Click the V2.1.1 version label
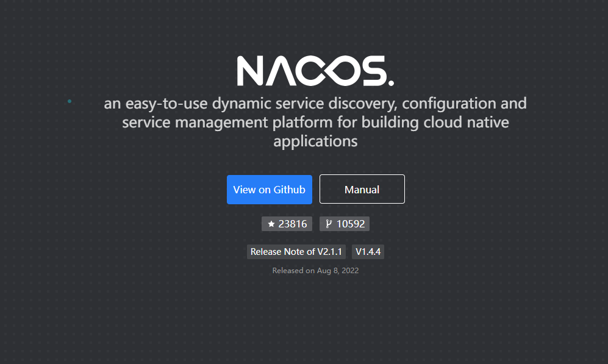Image resolution: width=608 pixels, height=364 pixels. pyautogui.click(x=330, y=251)
